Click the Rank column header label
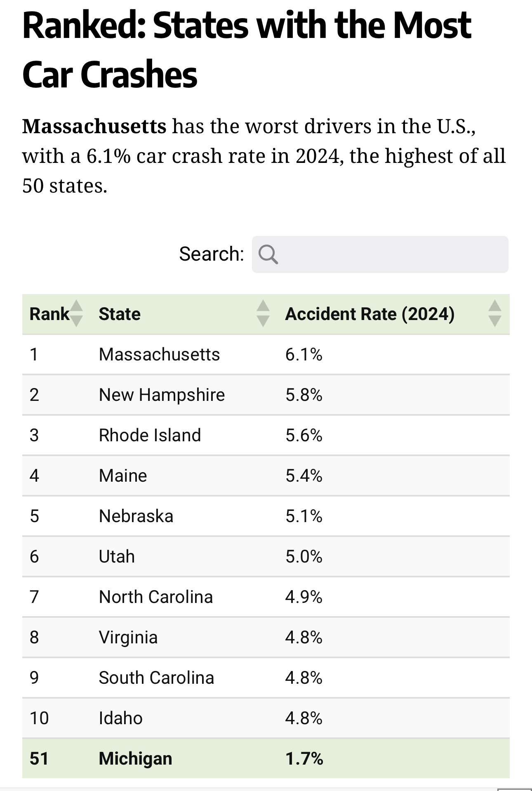 point(49,314)
